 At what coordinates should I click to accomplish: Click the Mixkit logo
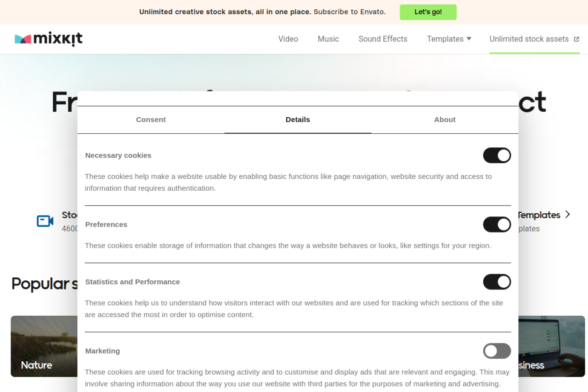pos(48,39)
